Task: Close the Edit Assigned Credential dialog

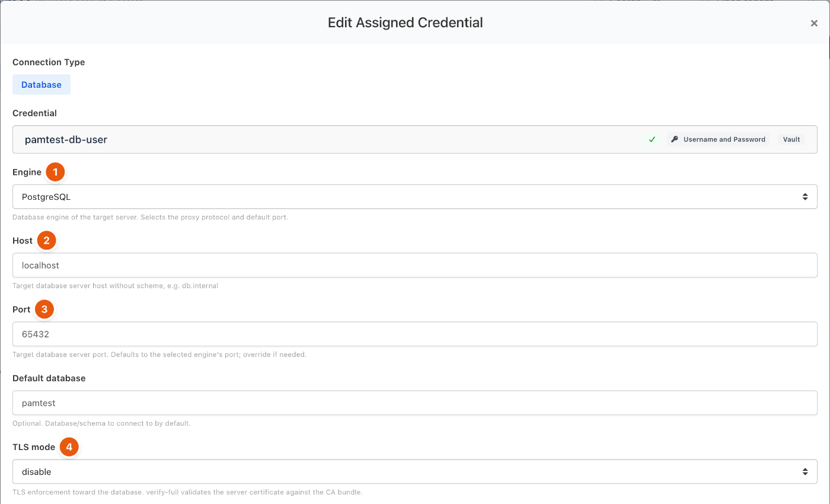Action: pos(814,23)
